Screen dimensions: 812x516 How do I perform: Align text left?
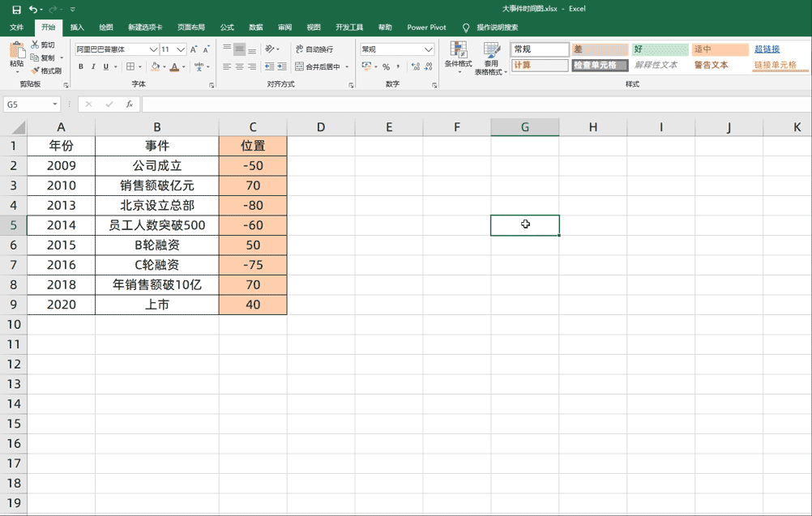(x=227, y=66)
